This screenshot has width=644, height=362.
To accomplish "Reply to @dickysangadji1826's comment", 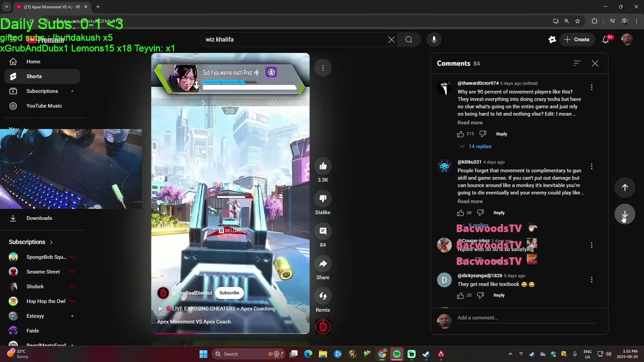I will coord(499,295).
